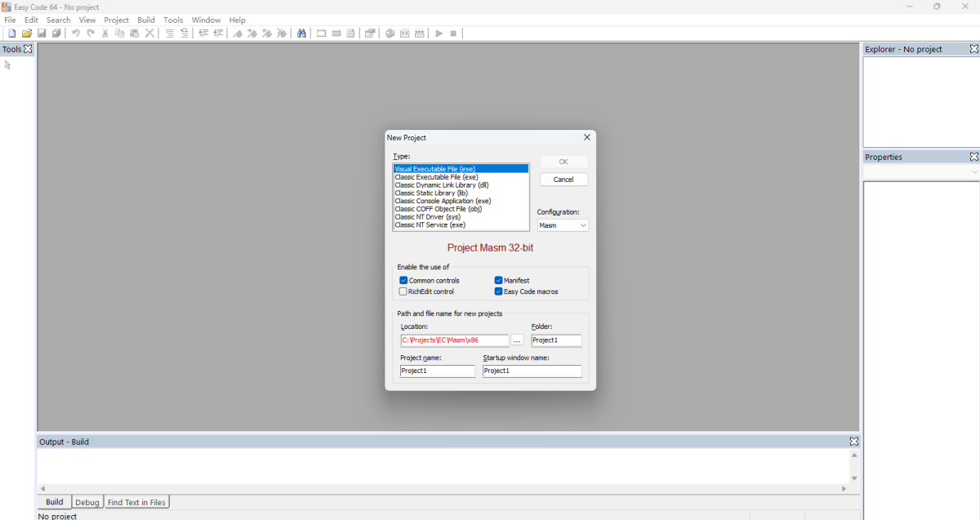980x520 pixels.
Task: Close the Tools panel with its X icon
Action: [28, 49]
